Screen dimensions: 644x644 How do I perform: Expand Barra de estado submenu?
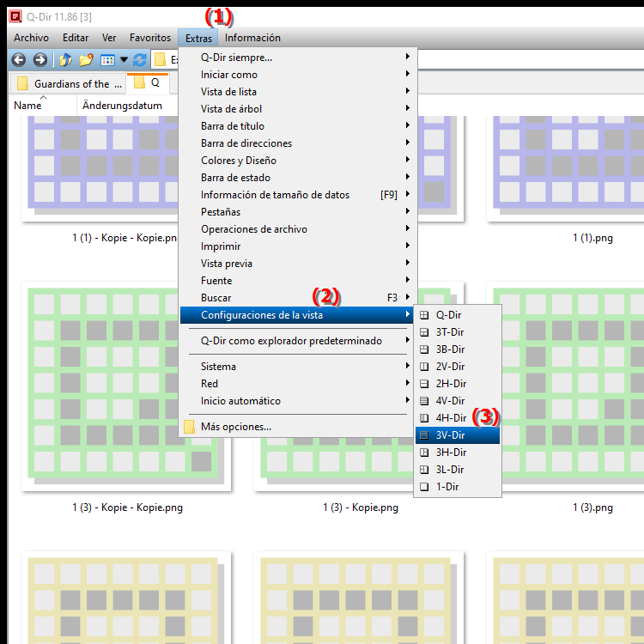point(296,178)
